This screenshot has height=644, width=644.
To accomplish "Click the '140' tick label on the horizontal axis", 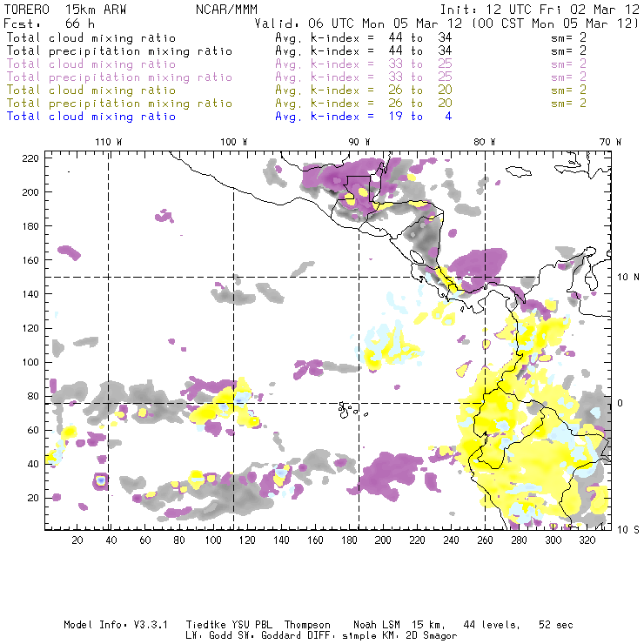I will pos(281,540).
